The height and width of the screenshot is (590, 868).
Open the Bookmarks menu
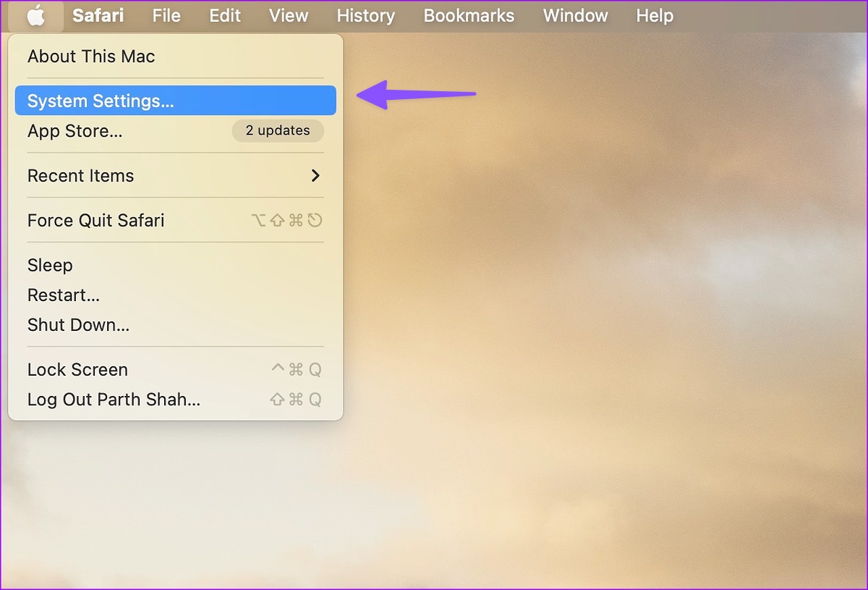click(469, 15)
